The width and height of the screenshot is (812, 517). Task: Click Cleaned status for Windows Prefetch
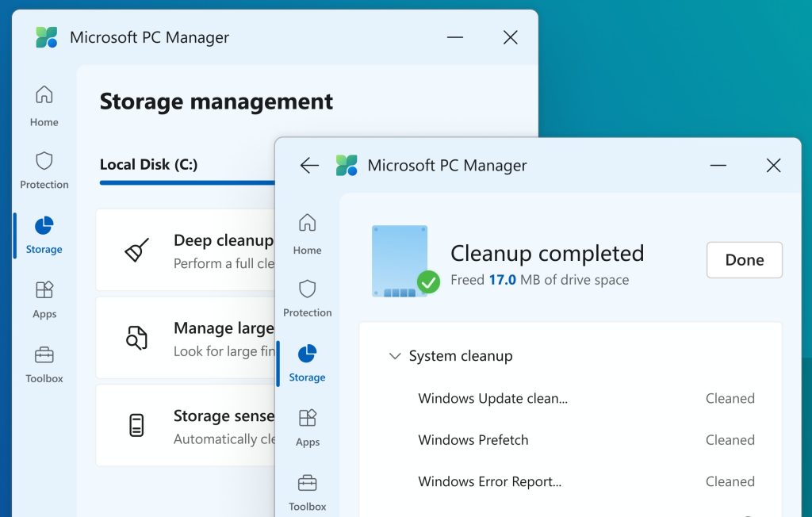[730, 440]
